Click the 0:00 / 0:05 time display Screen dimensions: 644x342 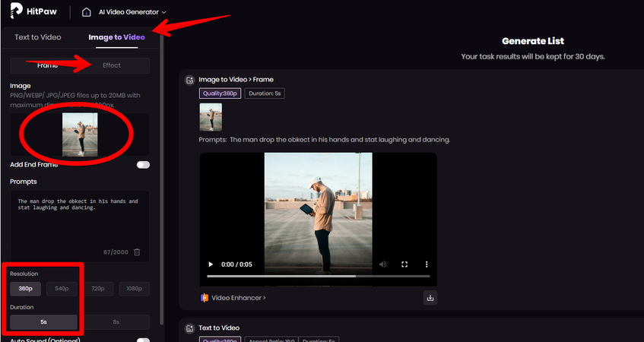(236, 264)
